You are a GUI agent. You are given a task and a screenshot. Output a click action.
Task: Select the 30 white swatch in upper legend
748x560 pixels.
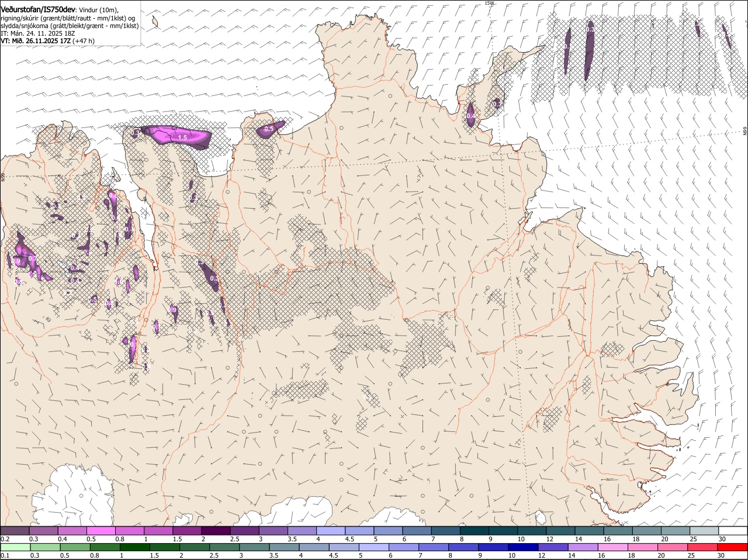click(x=733, y=530)
